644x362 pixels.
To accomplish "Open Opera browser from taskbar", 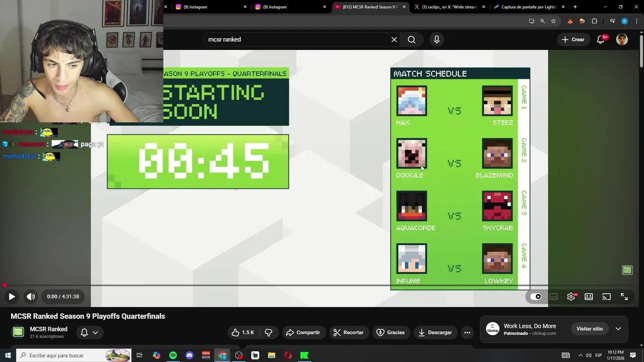I will 288,355.
